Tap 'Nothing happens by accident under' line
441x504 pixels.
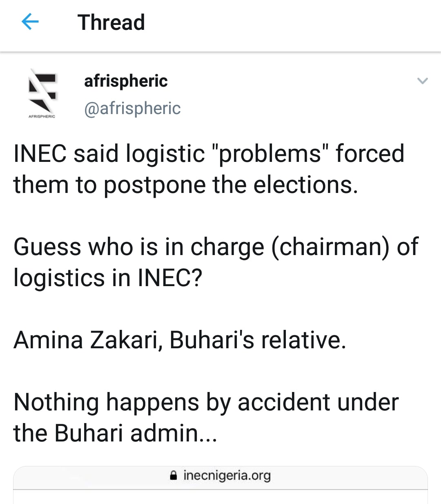coord(206,402)
